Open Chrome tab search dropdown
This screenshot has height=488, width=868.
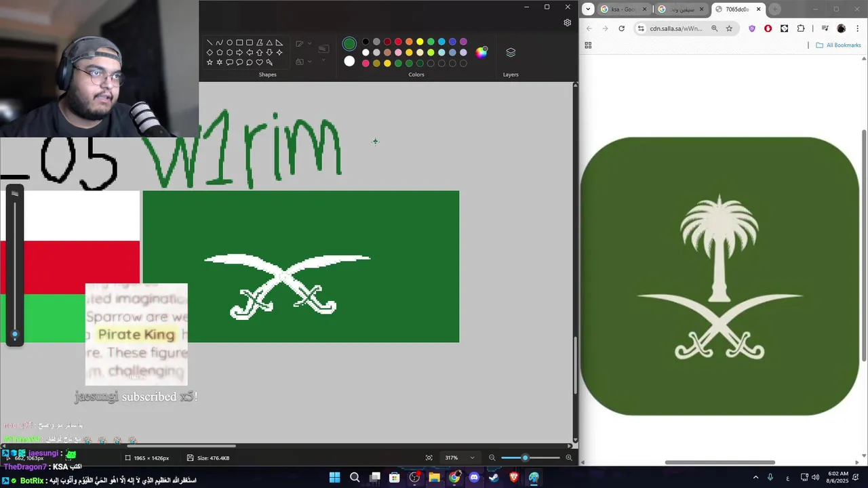pos(589,9)
